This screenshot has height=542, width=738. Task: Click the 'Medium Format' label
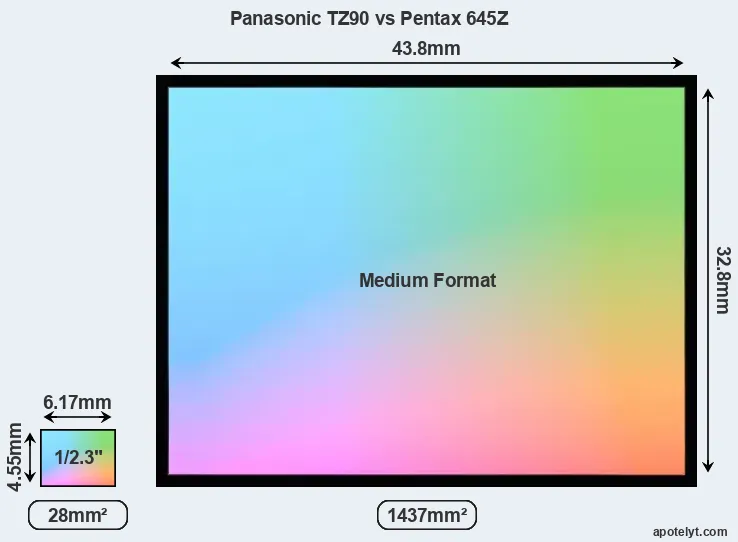[x=427, y=280]
